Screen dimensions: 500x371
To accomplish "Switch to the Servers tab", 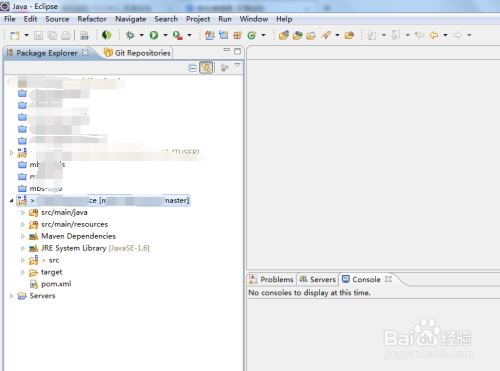I will coord(318,279).
